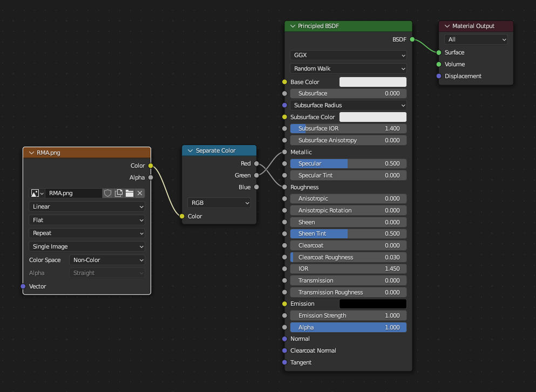Open image file folder icon
The height and width of the screenshot is (392, 536).
pos(130,193)
